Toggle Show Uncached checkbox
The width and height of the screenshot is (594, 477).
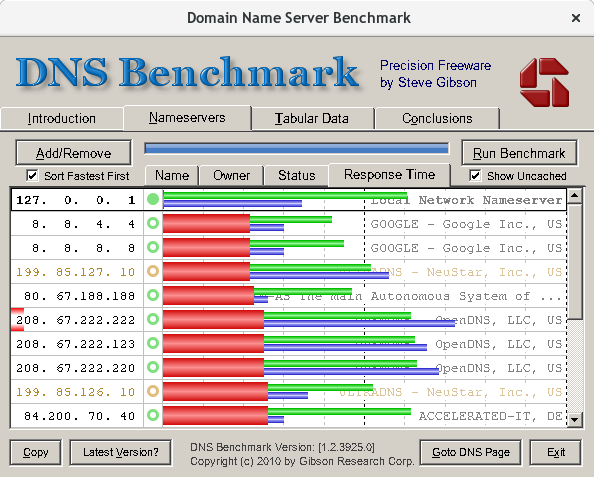[x=475, y=175]
